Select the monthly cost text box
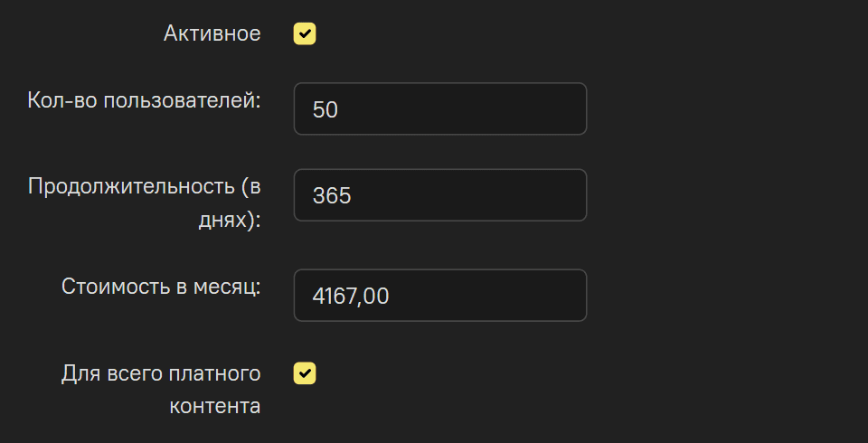Viewport: 868px width, 443px height. (x=440, y=295)
